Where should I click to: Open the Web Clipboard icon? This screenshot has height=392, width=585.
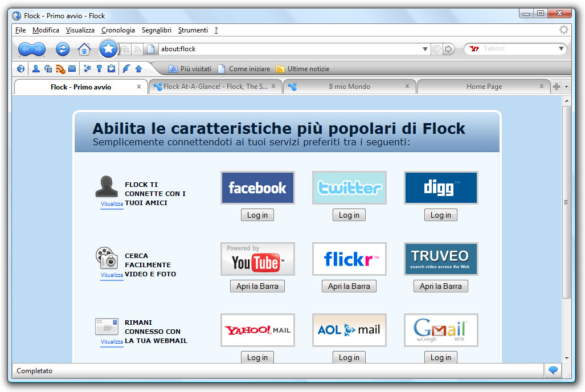[111, 69]
